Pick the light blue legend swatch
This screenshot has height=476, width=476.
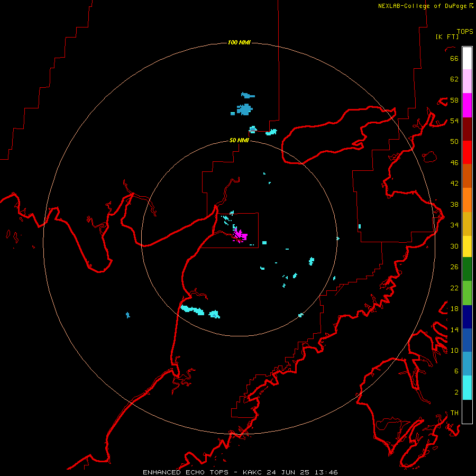click(x=467, y=364)
